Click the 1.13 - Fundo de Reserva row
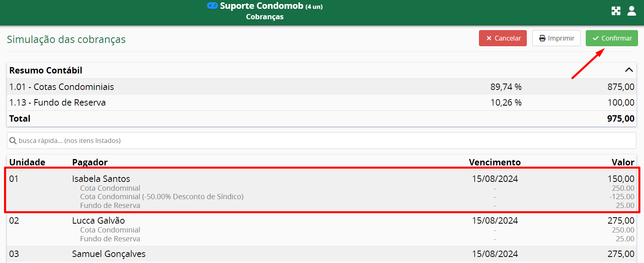This screenshot has height=263, width=644. (x=57, y=102)
